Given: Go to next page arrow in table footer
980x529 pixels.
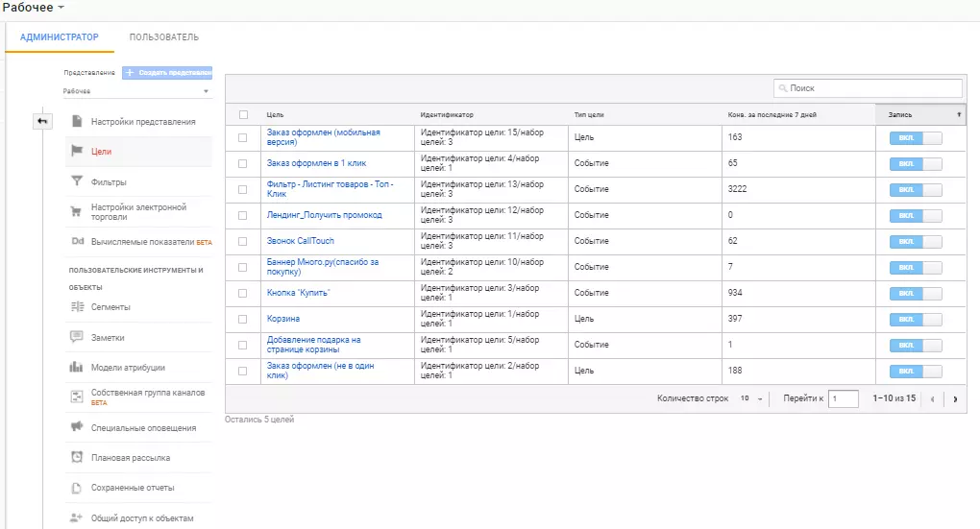Looking at the screenshot, I should tap(955, 399).
